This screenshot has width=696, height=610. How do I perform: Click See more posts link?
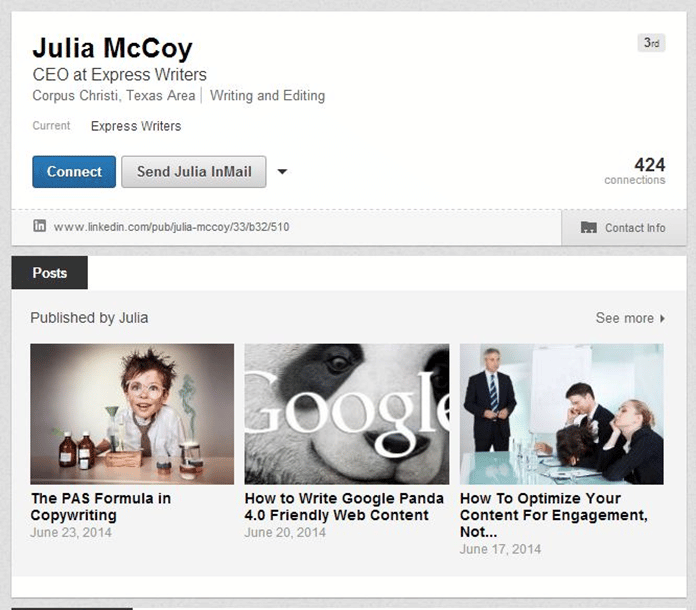(x=625, y=318)
